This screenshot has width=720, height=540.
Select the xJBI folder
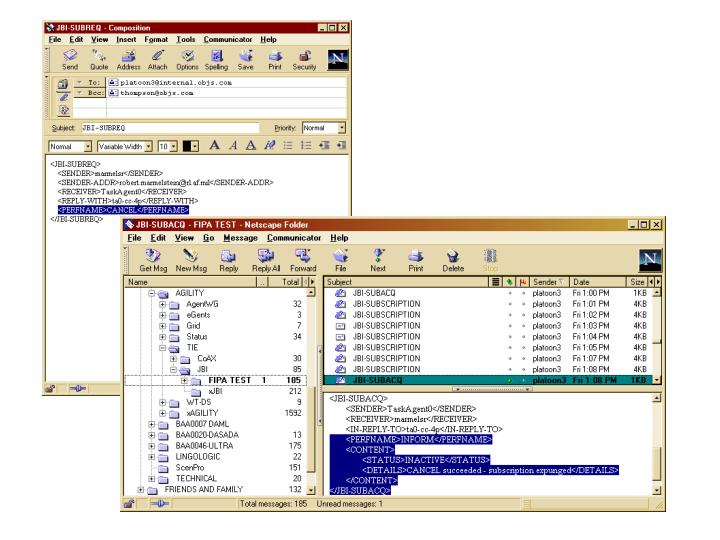click(215, 391)
